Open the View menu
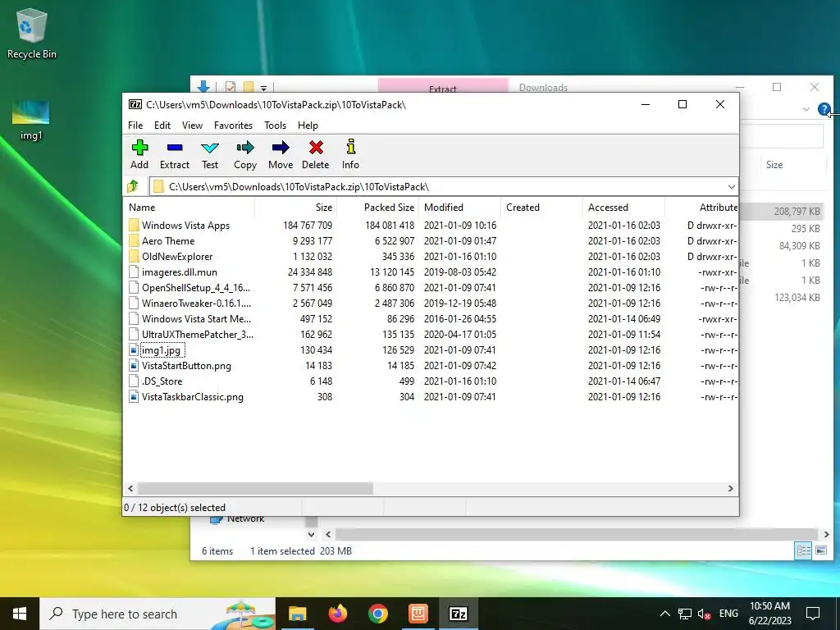Viewport: 840px width, 630px height. [192, 126]
